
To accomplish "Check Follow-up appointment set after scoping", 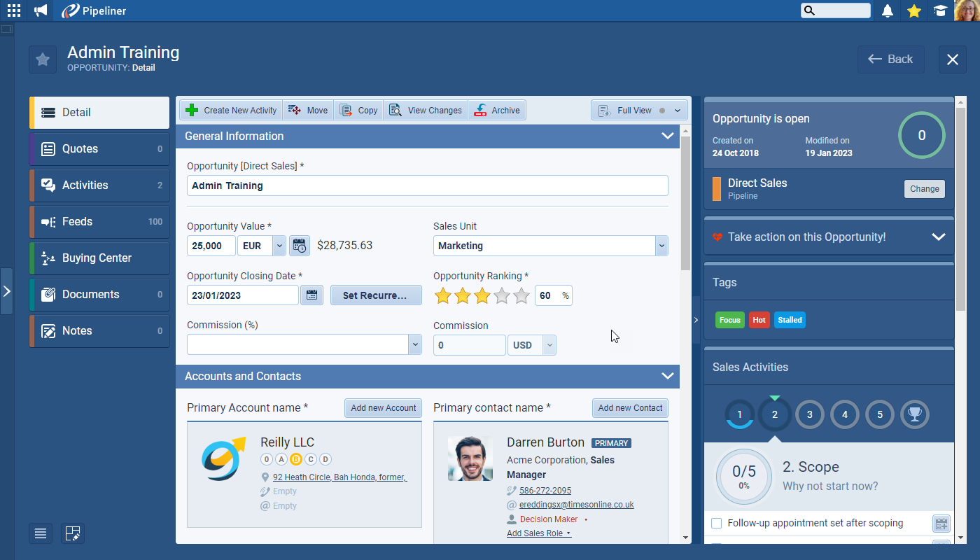I will [x=717, y=524].
